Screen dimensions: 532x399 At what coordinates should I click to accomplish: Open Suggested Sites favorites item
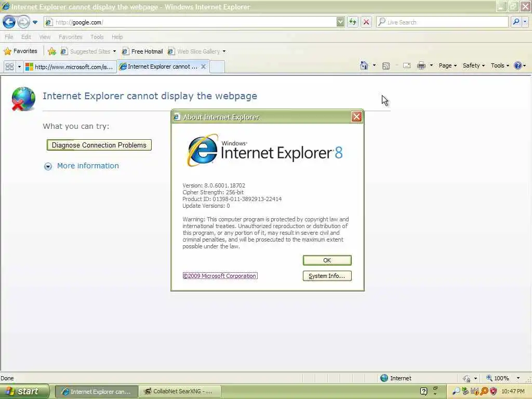[x=88, y=51]
